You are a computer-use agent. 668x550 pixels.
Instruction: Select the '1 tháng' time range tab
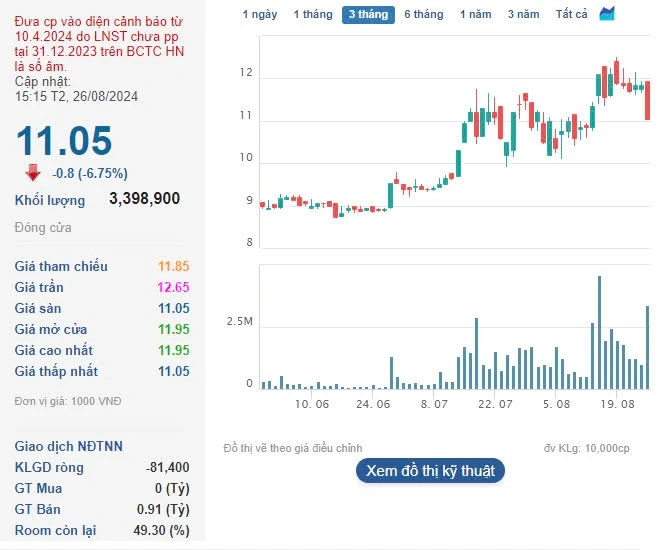click(312, 15)
